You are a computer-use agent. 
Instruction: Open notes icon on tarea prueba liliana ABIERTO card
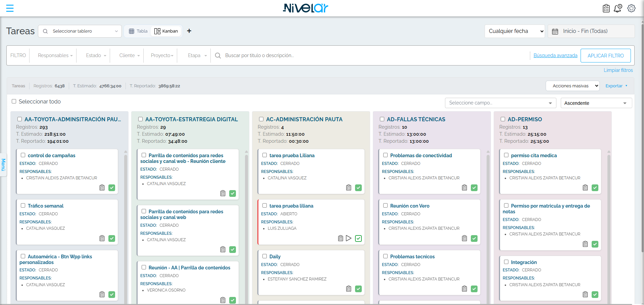tap(341, 238)
